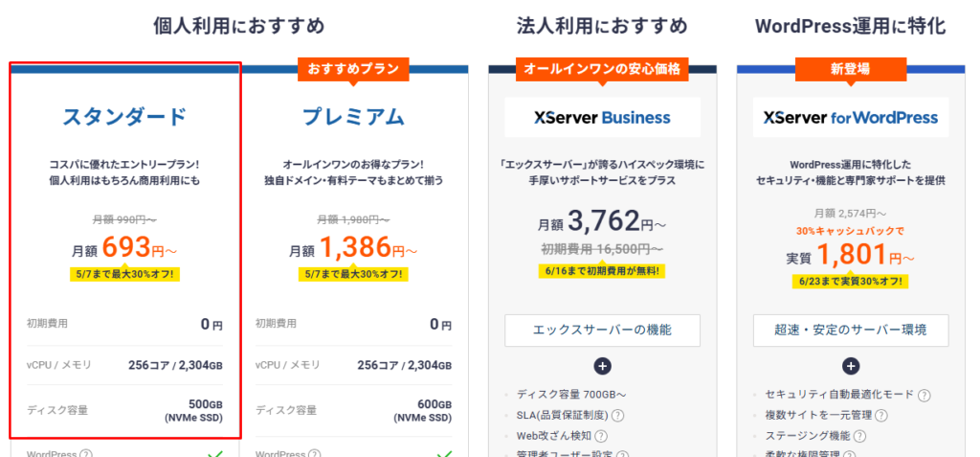This screenshot has width=980, height=457.
Task: Show help for セキュリティ自動最適化モード
Action: click(x=924, y=394)
